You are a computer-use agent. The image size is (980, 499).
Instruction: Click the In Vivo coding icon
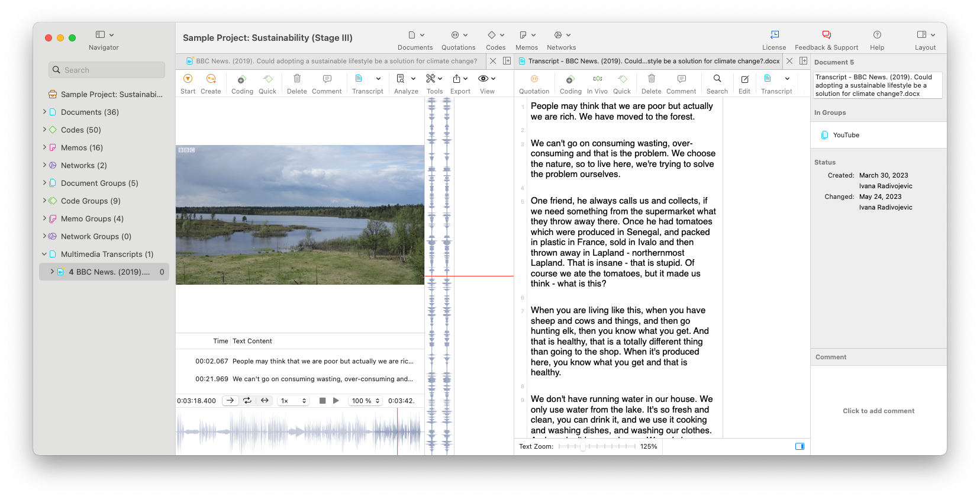tap(597, 79)
